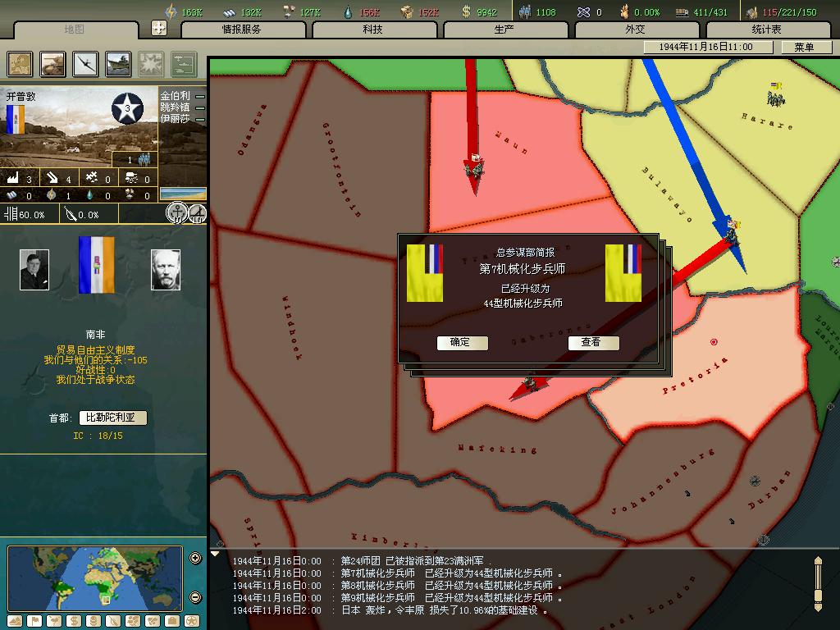Switch to briefcase diplomatic map mode
The height and width of the screenshot is (630, 840).
[x=172, y=621]
